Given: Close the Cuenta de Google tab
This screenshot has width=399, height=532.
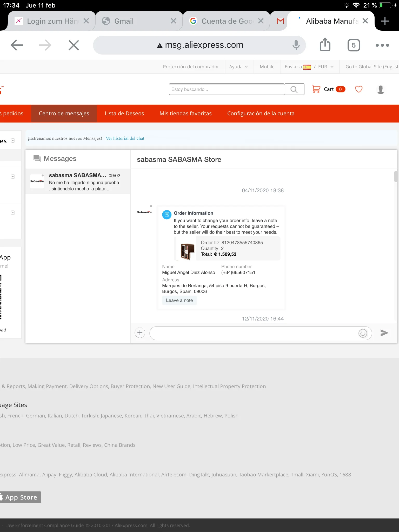Looking at the screenshot, I should tap(261, 21).
